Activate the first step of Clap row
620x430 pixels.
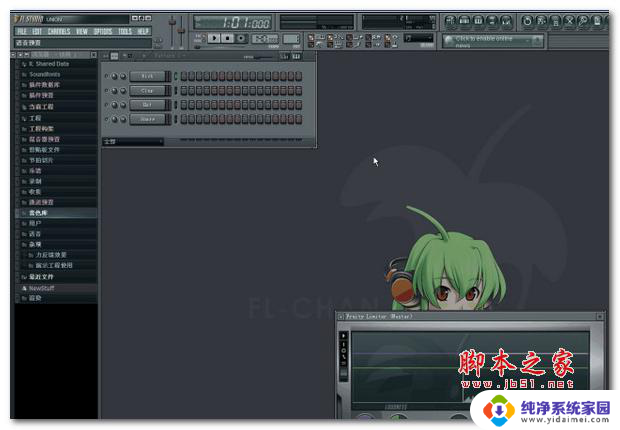tap(184, 91)
